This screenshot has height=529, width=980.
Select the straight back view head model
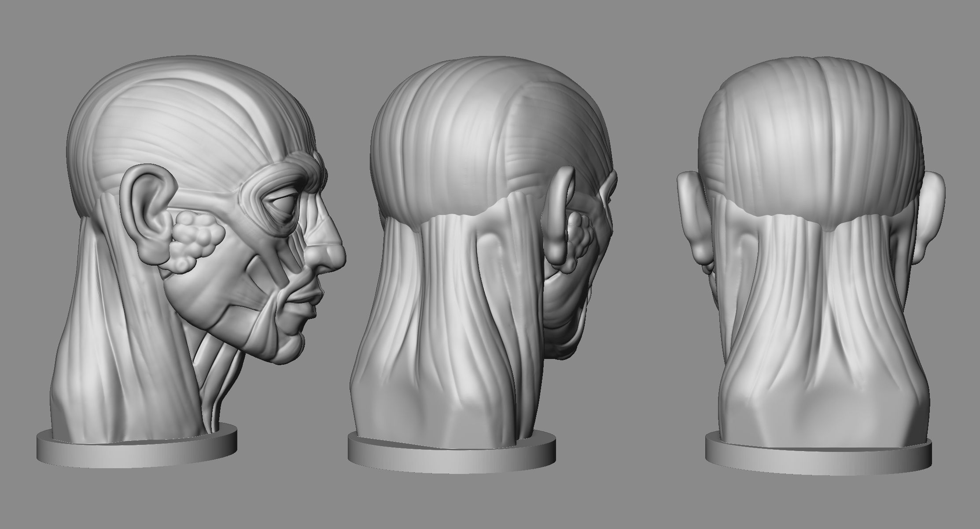811,265
